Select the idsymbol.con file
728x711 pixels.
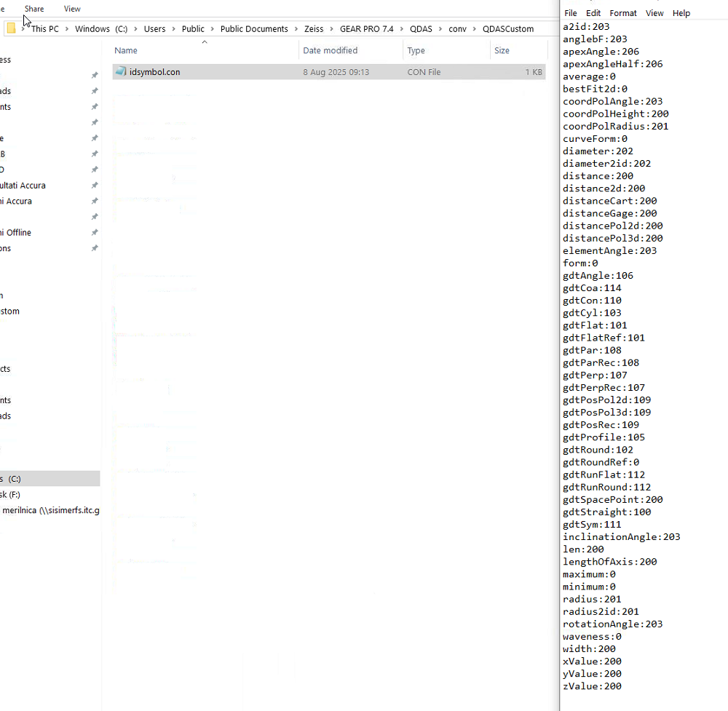(329, 72)
